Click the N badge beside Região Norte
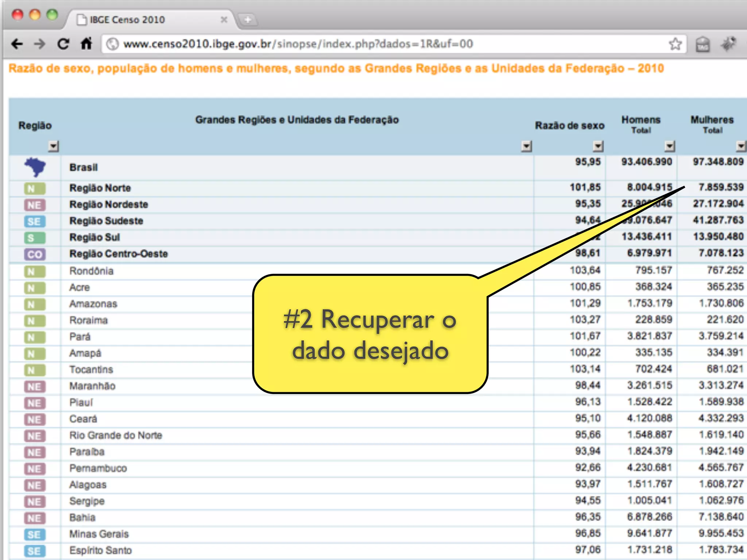 [x=35, y=188]
